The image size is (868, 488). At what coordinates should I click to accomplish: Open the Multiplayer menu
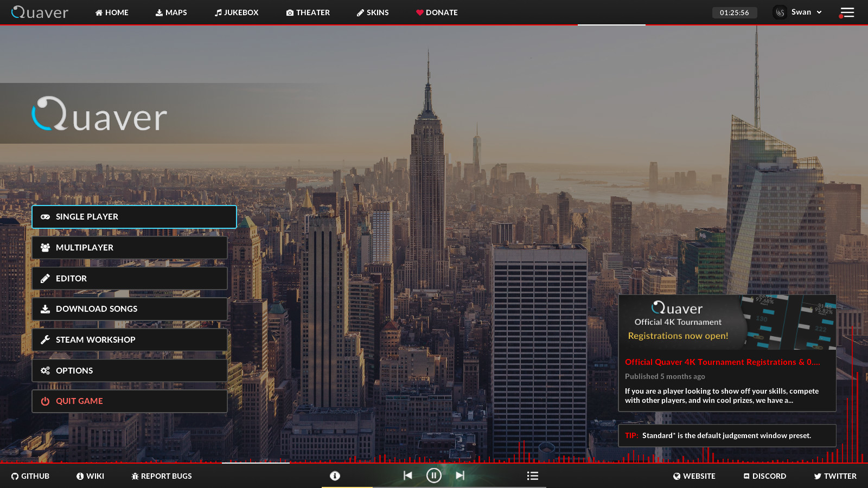click(130, 248)
